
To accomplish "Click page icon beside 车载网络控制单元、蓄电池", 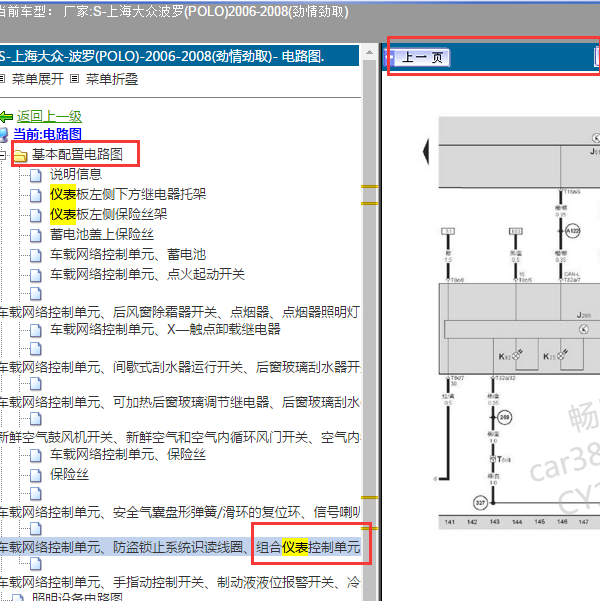I will tap(36, 255).
